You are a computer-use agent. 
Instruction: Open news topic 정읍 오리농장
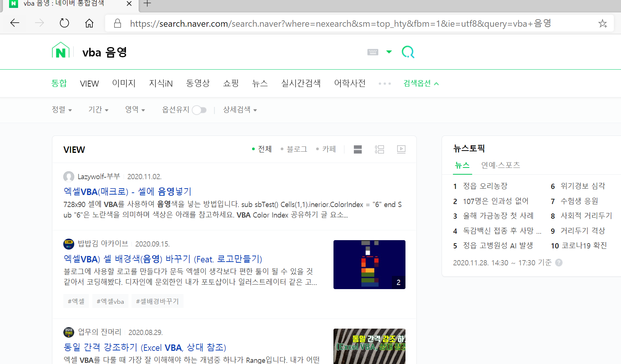485,186
